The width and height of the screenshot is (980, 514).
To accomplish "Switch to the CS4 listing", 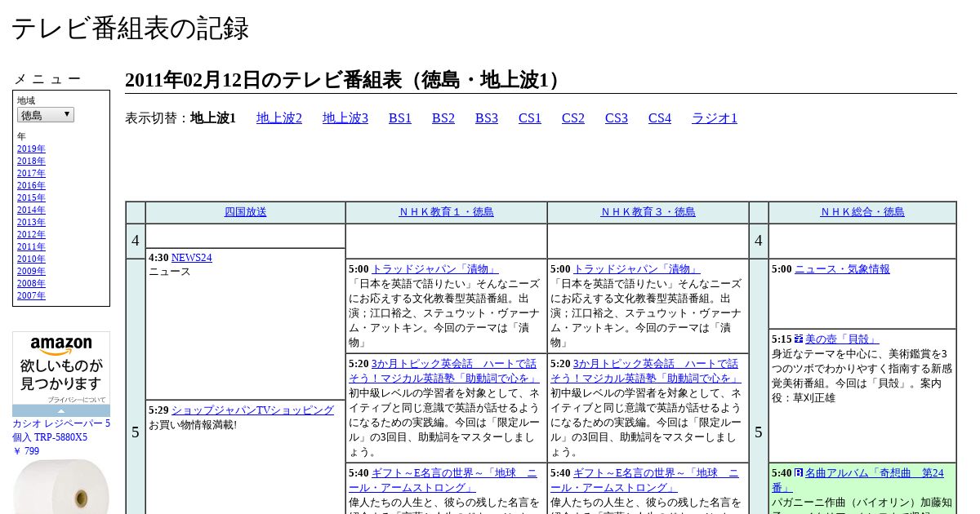I will tap(660, 118).
